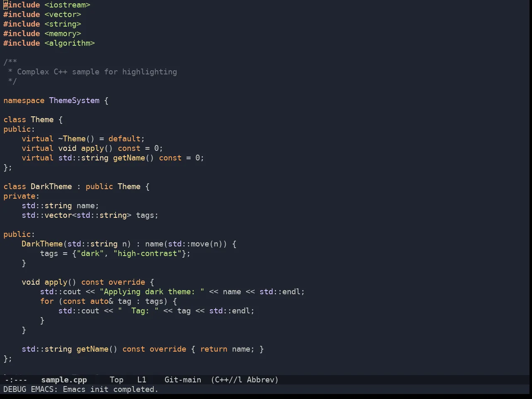This screenshot has width=532, height=399.
Task: Click the 'private:' access specifier
Action: [x=22, y=196]
